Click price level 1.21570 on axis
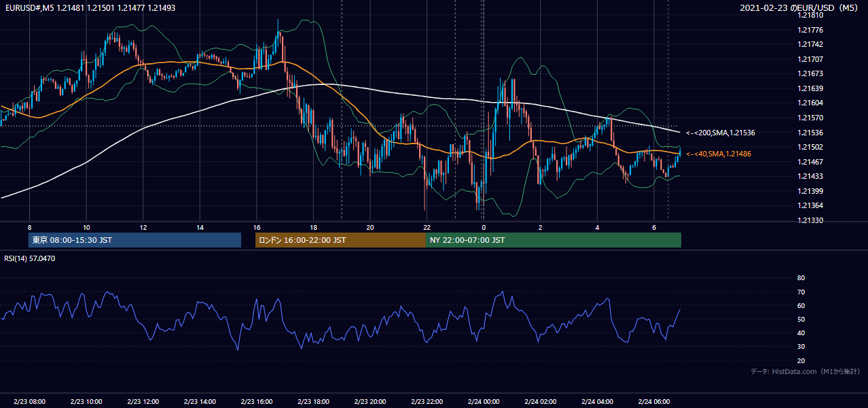 (x=810, y=118)
